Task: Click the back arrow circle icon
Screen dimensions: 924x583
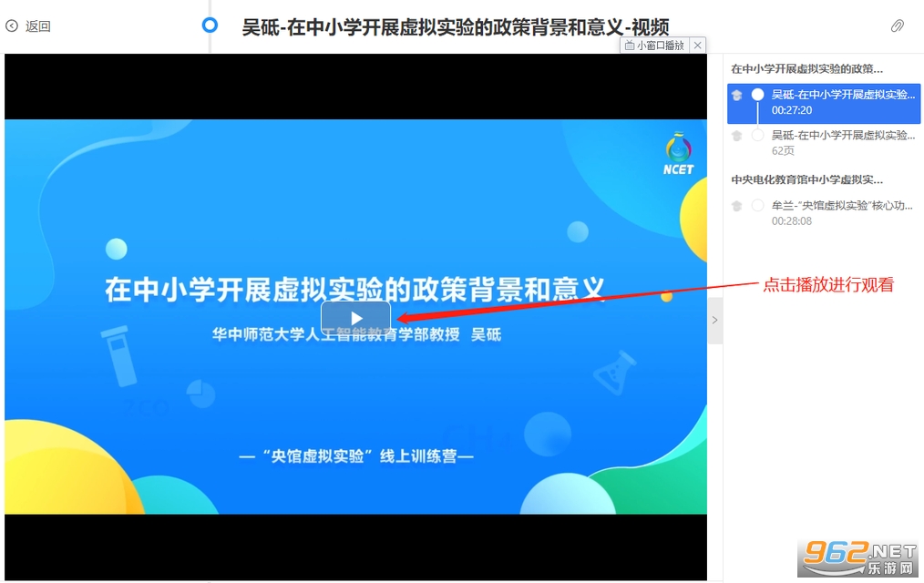Action: coord(12,26)
